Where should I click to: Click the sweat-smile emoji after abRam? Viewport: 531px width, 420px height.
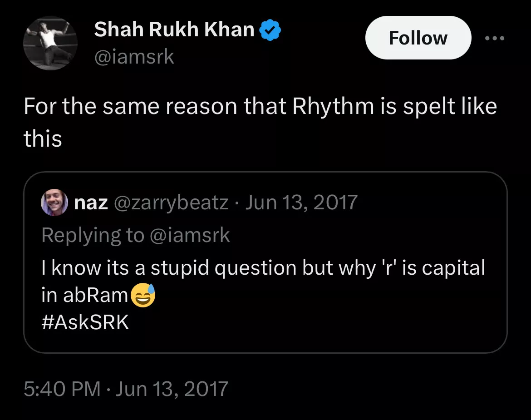coord(143,296)
